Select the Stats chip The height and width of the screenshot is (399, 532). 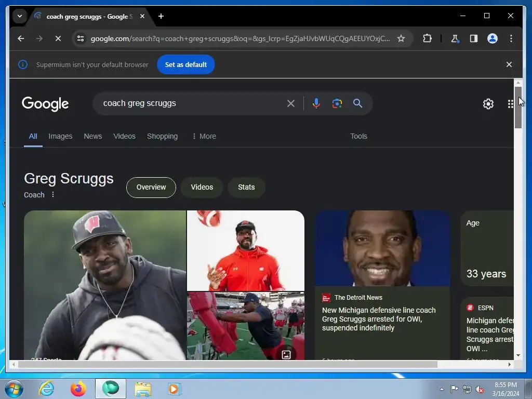click(x=246, y=187)
